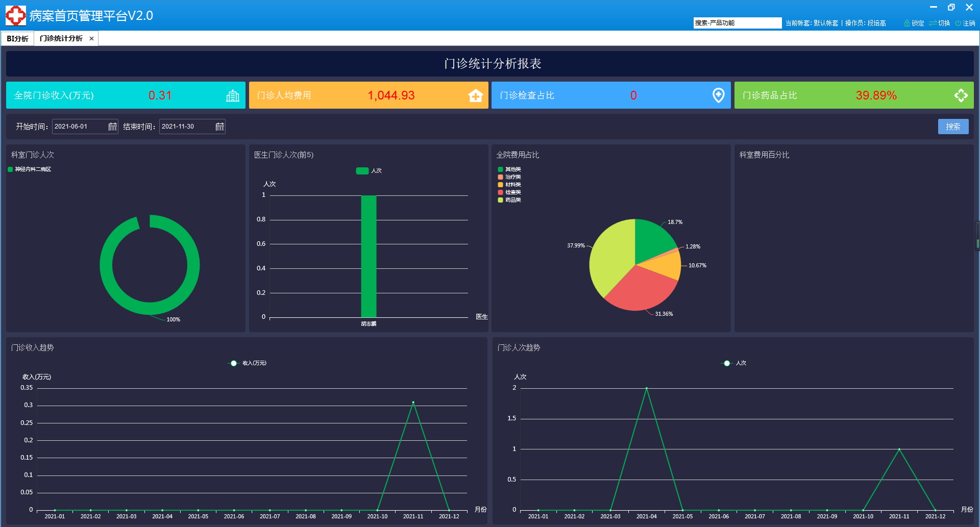Click the 注销 logout power icon
The width and height of the screenshot is (980, 527).
958,23
